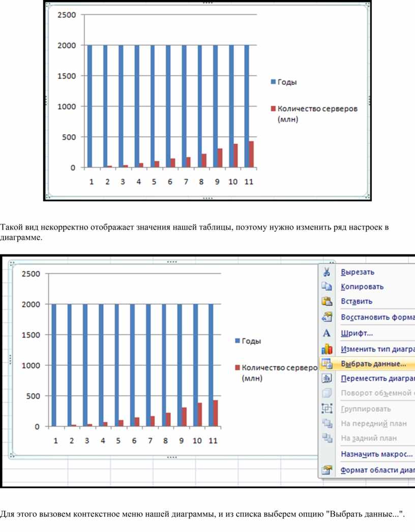Click the Select data icon
415x532 pixels.
pyautogui.click(x=327, y=363)
